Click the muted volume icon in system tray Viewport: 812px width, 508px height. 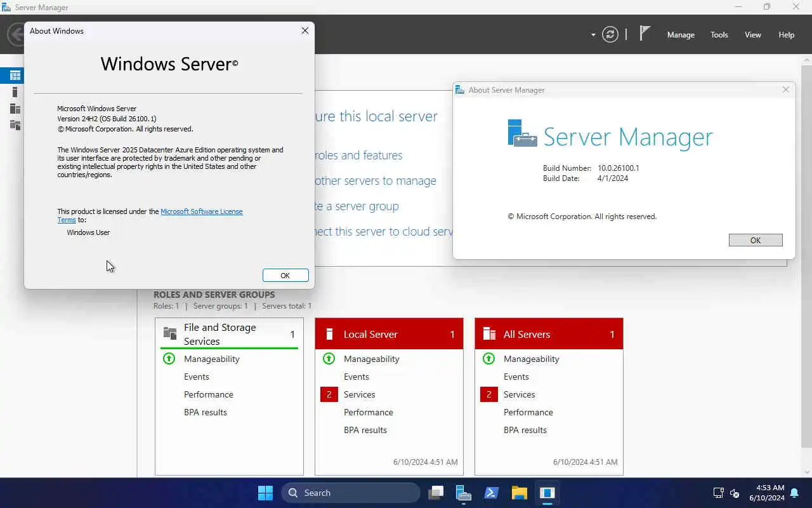click(x=735, y=493)
